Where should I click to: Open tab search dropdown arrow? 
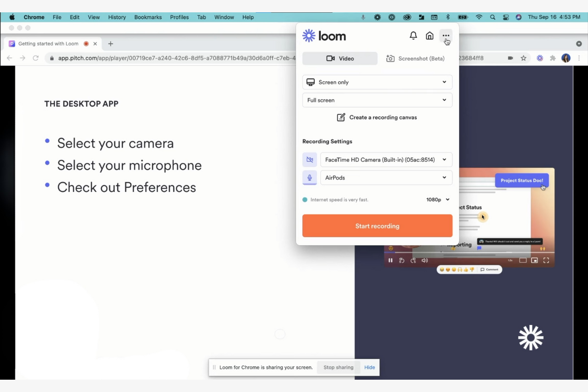[x=579, y=44]
